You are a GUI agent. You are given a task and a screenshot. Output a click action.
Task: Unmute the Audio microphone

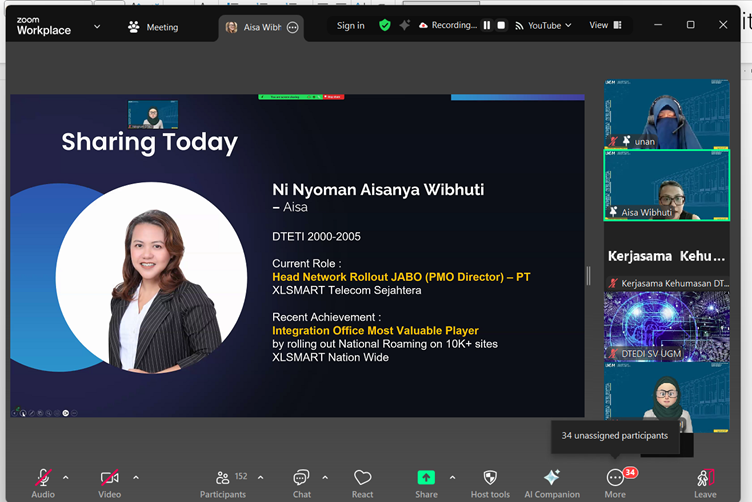(43, 479)
